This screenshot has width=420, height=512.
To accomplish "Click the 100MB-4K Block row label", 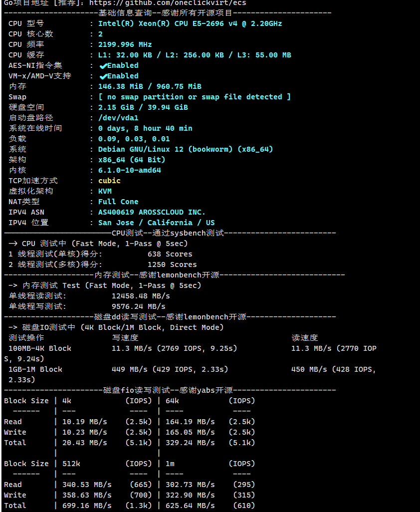I will (40, 348).
